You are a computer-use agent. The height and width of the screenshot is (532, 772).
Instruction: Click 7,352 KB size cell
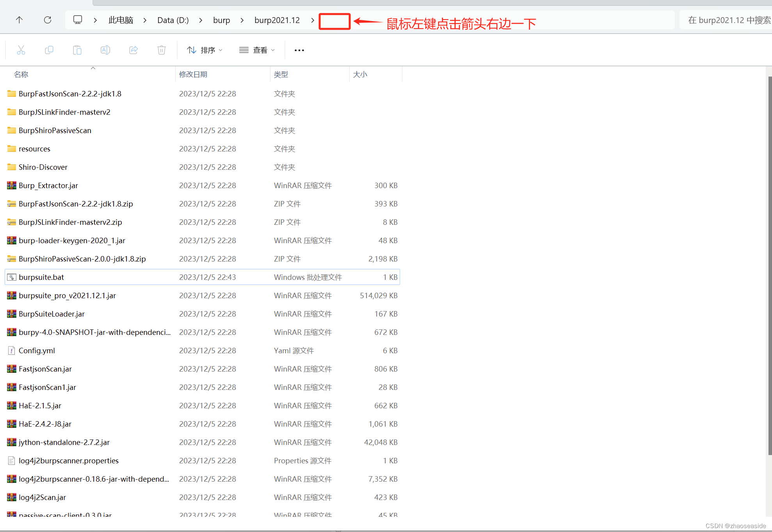(383, 479)
